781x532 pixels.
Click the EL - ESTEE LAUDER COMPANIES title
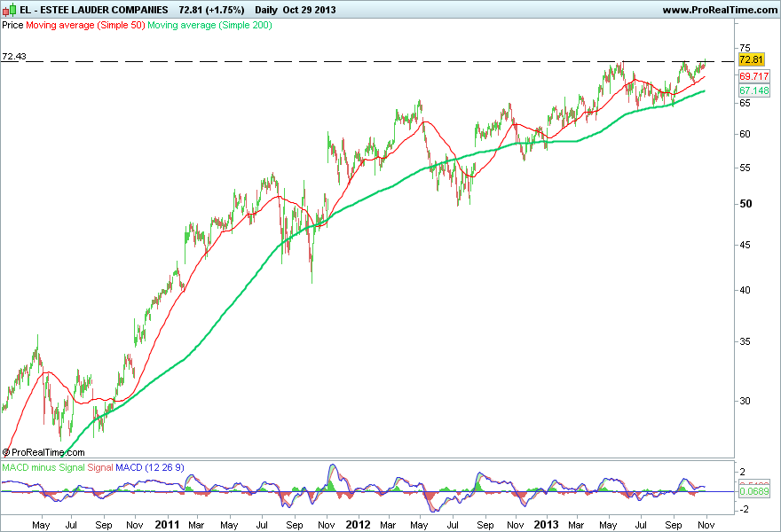[x=94, y=10]
